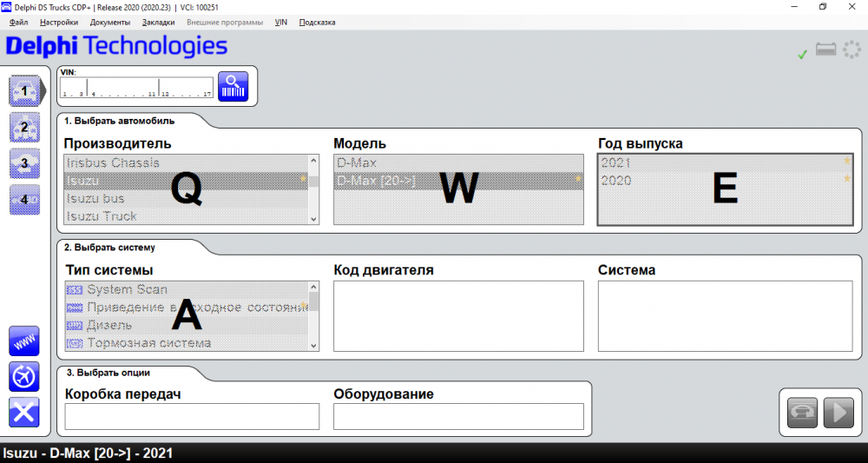Open the Настройки menu

59,23
